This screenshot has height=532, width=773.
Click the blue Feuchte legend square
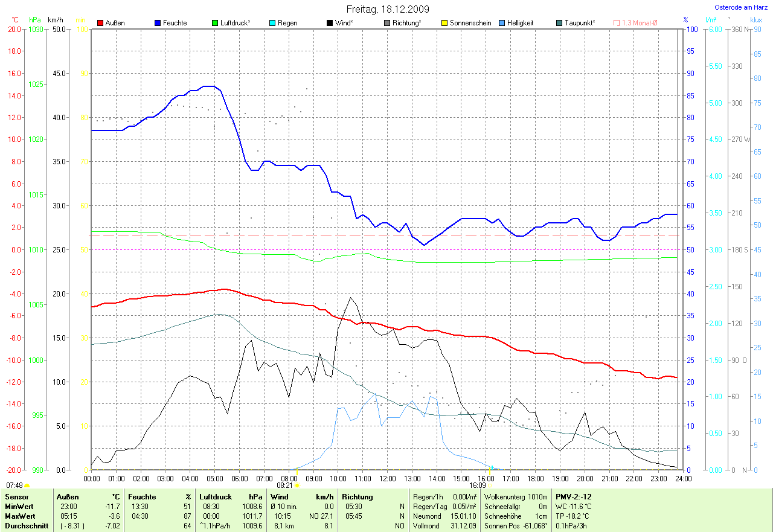pos(158,23)
